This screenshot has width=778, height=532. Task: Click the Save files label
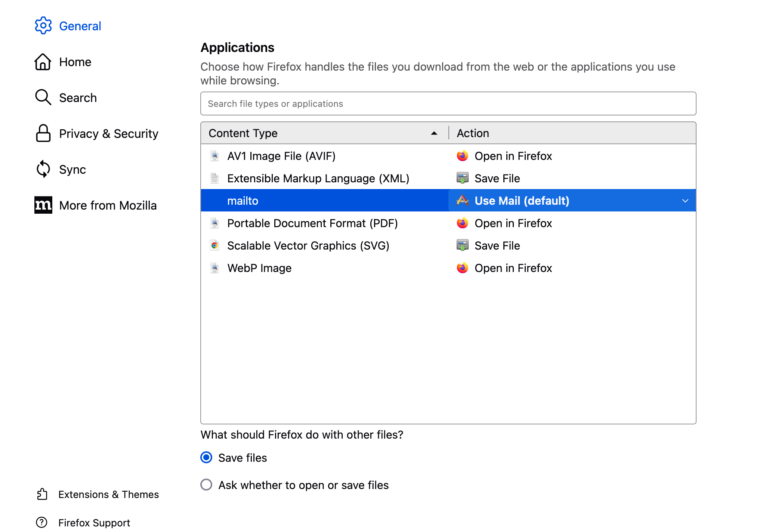[243, 458]
